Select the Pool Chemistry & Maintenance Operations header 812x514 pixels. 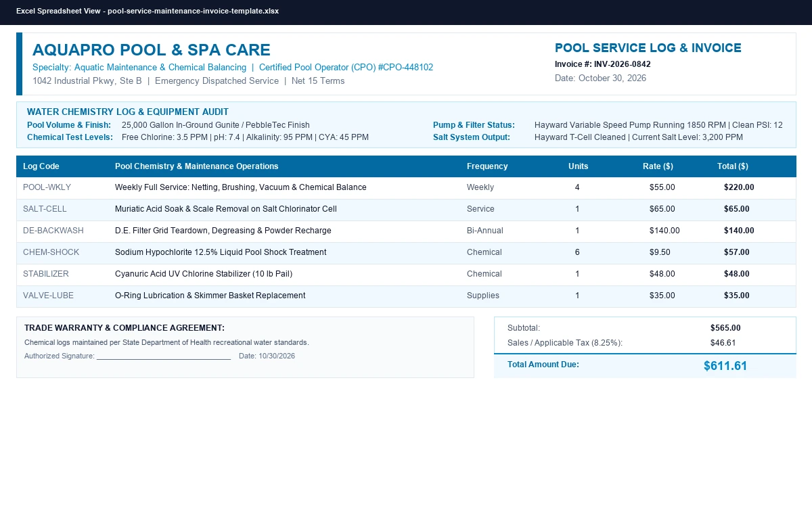coord(197,166)
